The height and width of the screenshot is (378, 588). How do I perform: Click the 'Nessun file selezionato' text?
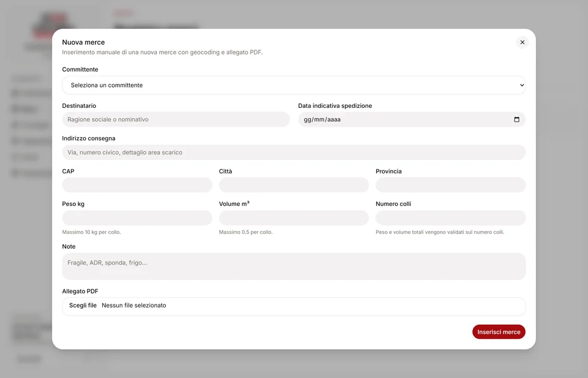134,305
